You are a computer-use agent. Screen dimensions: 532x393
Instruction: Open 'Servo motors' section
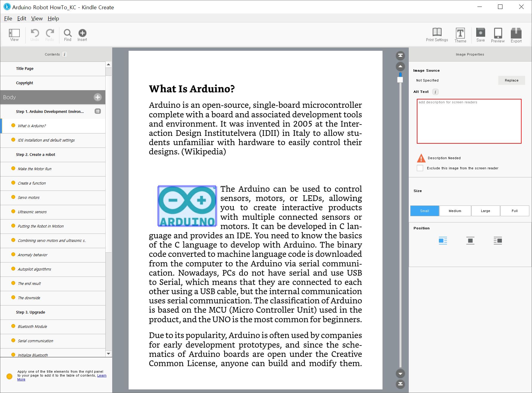pos(53,198)
